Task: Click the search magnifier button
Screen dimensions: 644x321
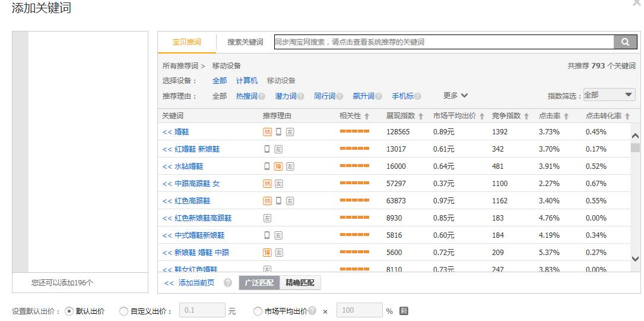Action: (x=624, y=42)
